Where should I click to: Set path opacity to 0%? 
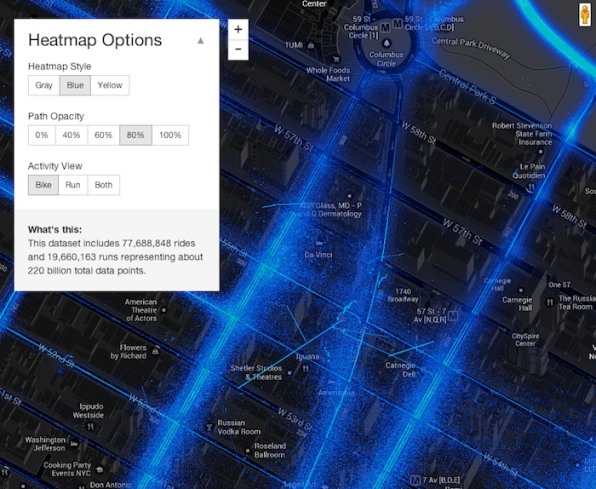pos(42,135)
